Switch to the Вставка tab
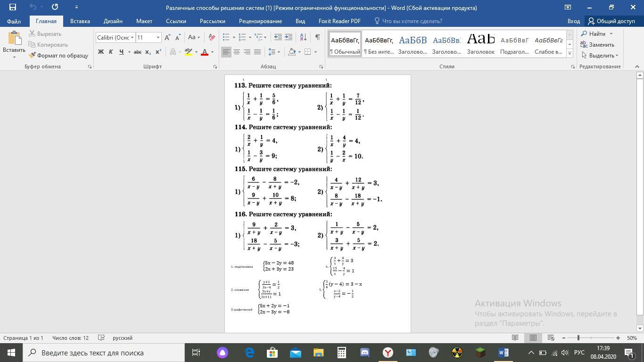 click(x=80, y=21)
